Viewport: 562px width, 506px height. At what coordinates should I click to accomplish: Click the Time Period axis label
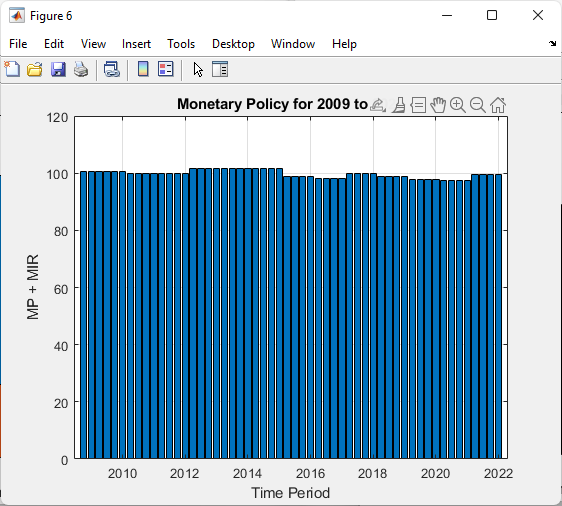point(290,493)
